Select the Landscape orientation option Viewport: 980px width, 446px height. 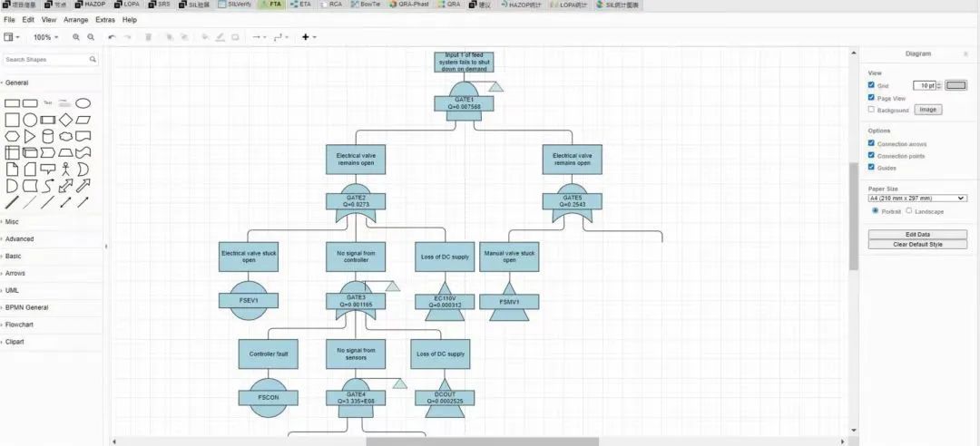tap(909, 211)
